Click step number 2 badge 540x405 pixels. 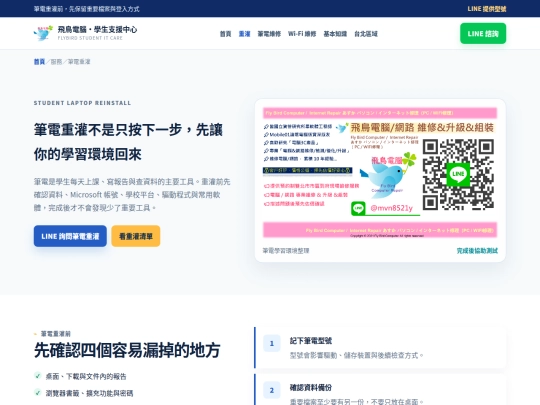point(272,390)
